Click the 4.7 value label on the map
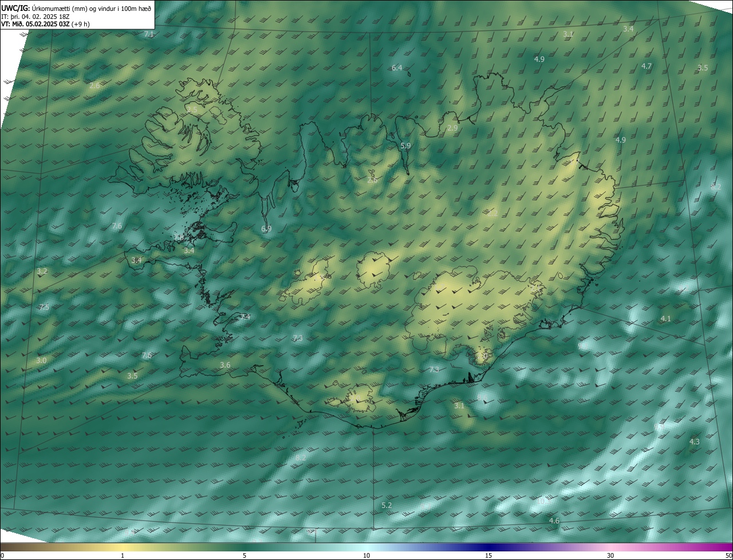The image size is (733, 560). tap(647, 66)
